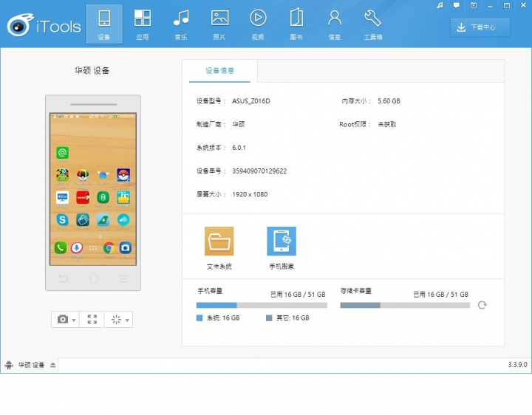Open the 音乐 (Music) section

[181, 24]
